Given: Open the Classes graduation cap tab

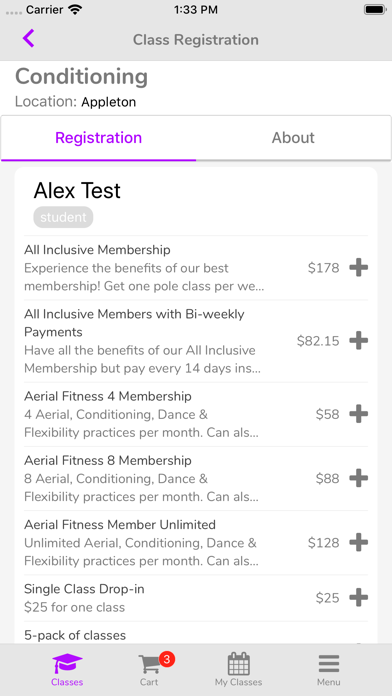Looking at the screenshot, I should pos(67,670).
